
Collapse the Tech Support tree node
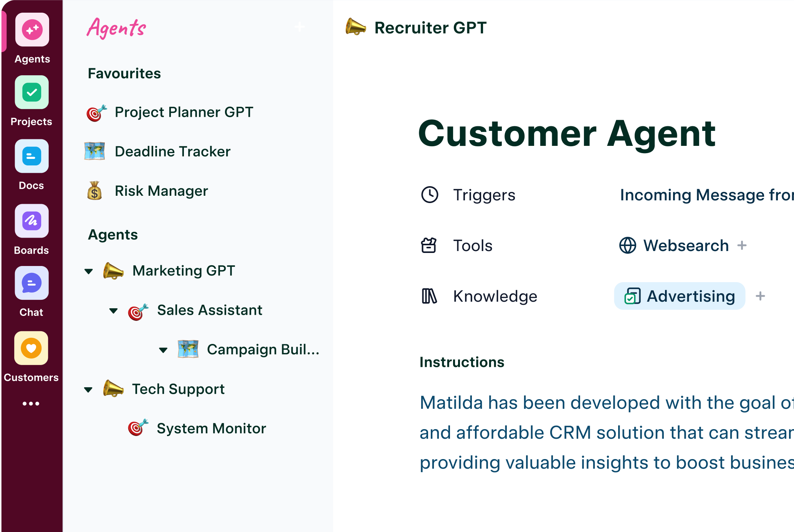click(x=88, y=390)
